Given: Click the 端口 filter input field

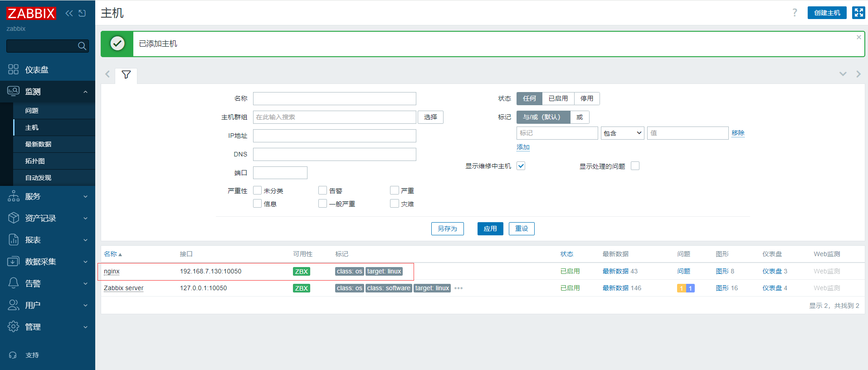Looking at the screenshot, I should coord(280,173).
